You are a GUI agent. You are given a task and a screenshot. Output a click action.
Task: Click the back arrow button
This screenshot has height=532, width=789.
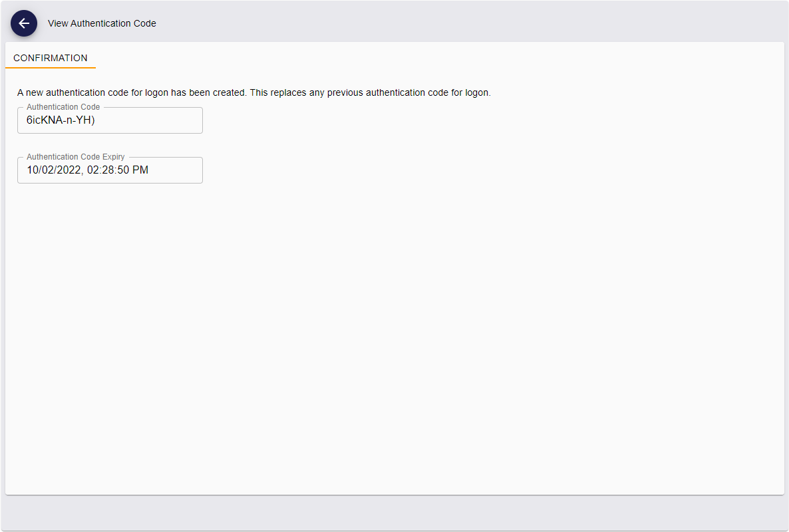click(24, 23)
